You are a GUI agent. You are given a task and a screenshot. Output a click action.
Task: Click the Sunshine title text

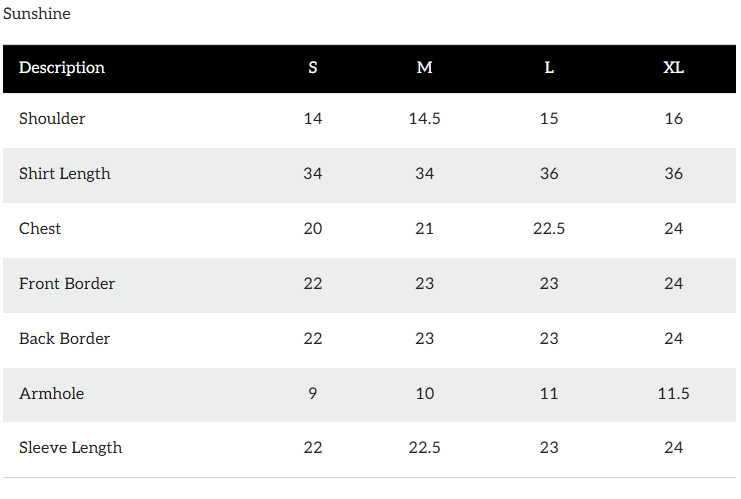point(37,14)
